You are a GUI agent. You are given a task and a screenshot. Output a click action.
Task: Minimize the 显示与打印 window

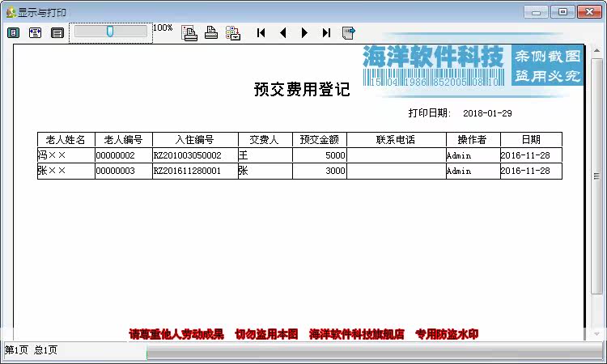pyautogui.click(x=536, y=12)
